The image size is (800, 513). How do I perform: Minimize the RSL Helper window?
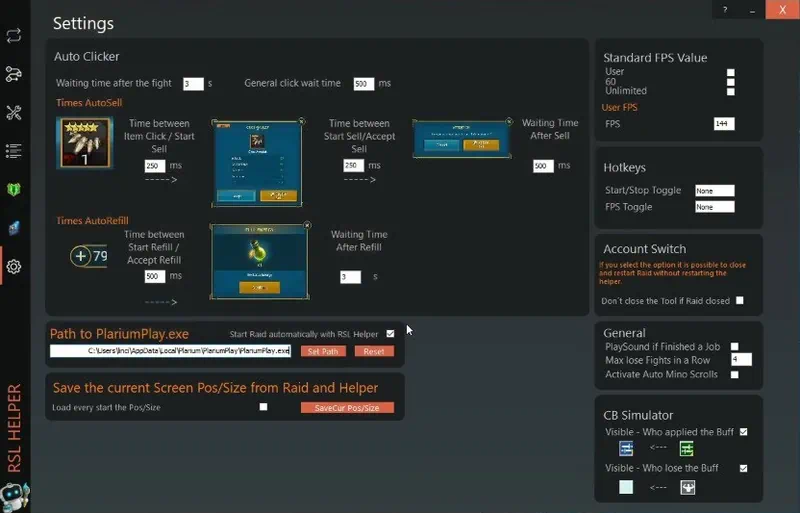(752, 10)
